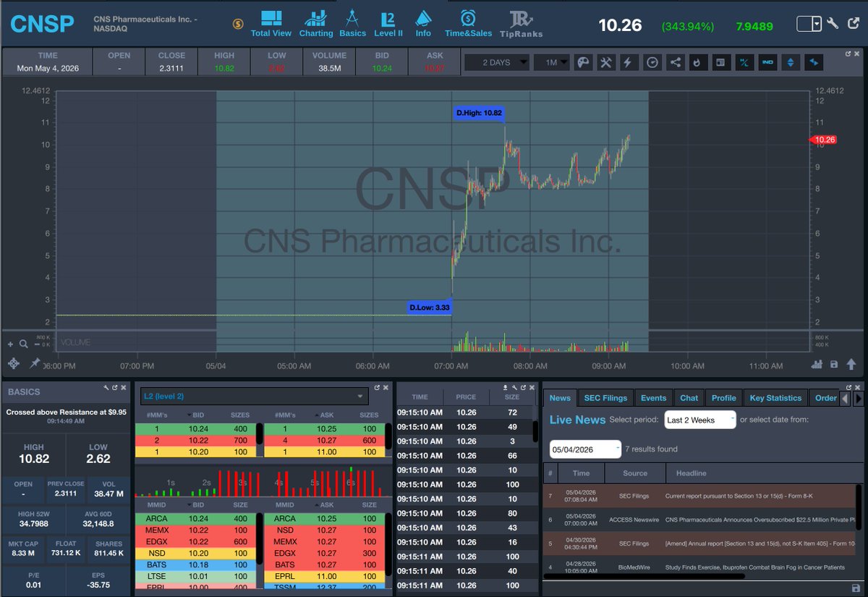Open the Total View layout
Image resolution: width=868 pixels, height=597 pixels.
point(271,24)
